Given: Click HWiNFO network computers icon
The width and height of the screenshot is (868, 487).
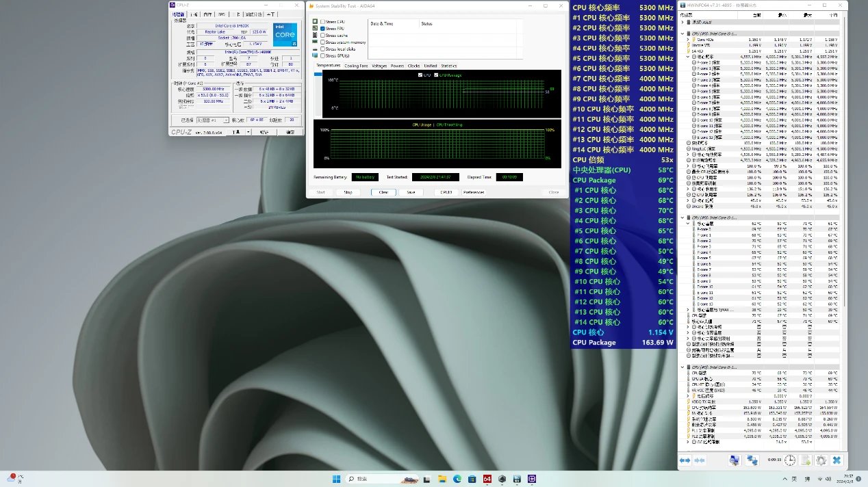Looking at the screenshot, I should (752, 460).
